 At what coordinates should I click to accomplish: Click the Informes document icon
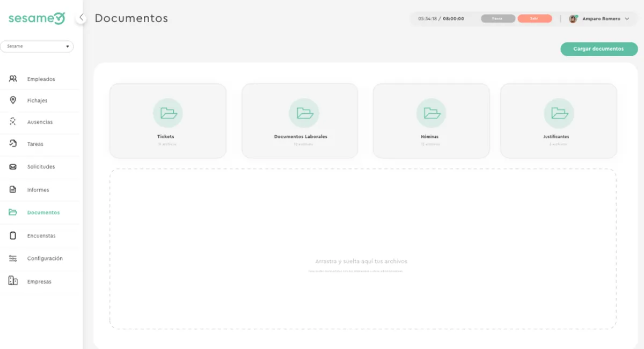pos(13,190)
